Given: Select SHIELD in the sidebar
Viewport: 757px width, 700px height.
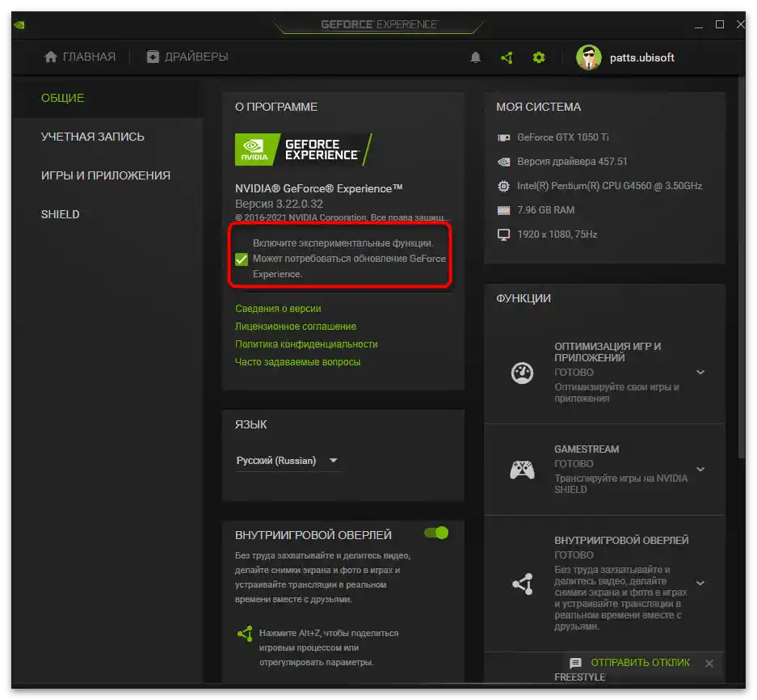Looking at the screenshot, I should [61, 214].
